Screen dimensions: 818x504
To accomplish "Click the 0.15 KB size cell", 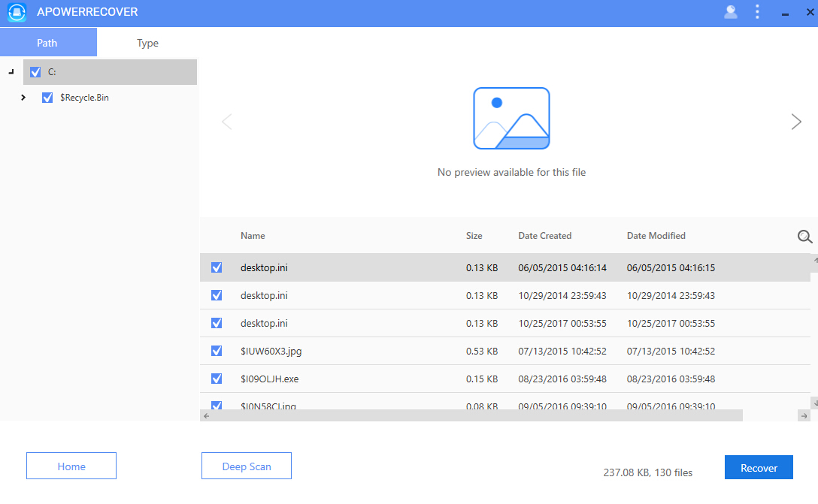I will point(481,379).
